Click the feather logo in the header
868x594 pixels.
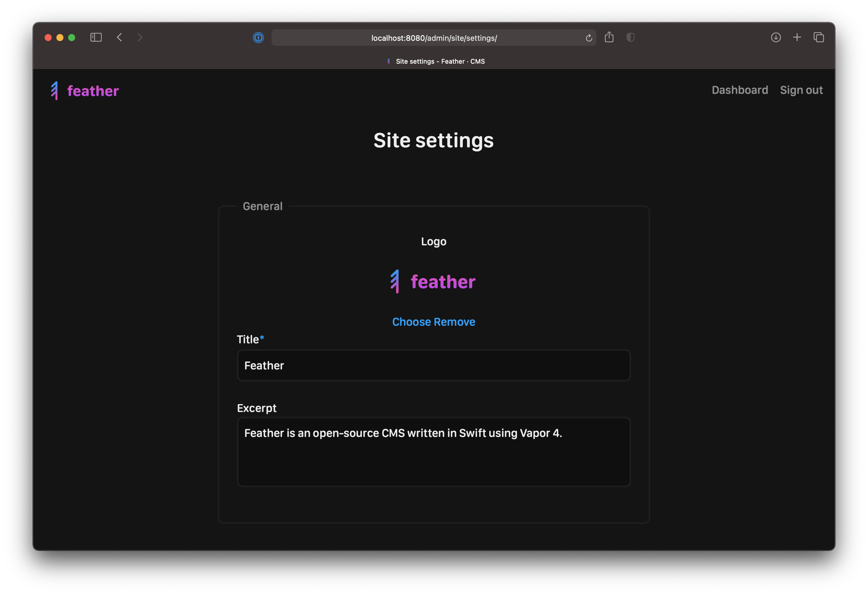[x=85, y=91]
